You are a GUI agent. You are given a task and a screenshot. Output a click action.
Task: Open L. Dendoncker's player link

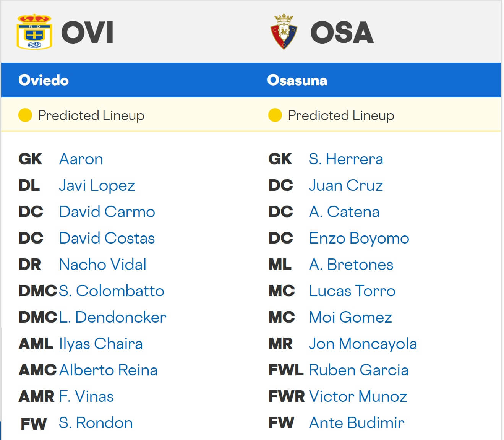tap(113, 317)
